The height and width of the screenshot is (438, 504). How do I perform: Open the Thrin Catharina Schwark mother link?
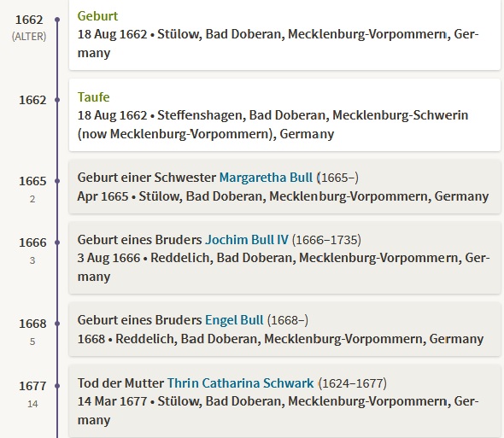pos(240,383)
